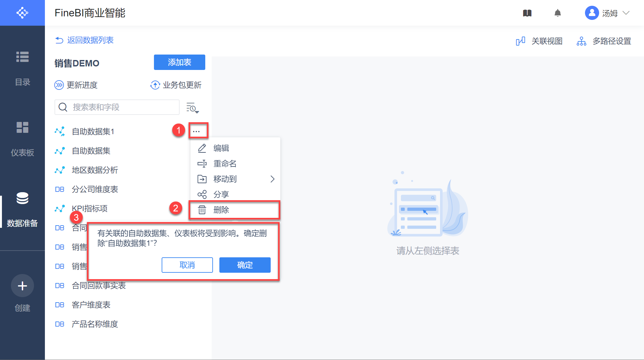Image resolution: width=644 pixels, height=360 pixels.
Task: Click the search filter settings icon
Action: (192, 108)
